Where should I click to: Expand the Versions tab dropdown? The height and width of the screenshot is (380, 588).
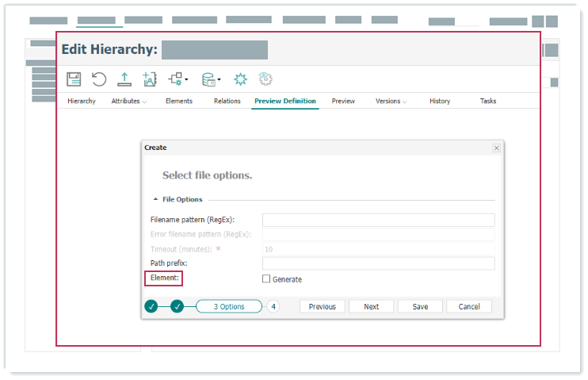tap(391, 102)
